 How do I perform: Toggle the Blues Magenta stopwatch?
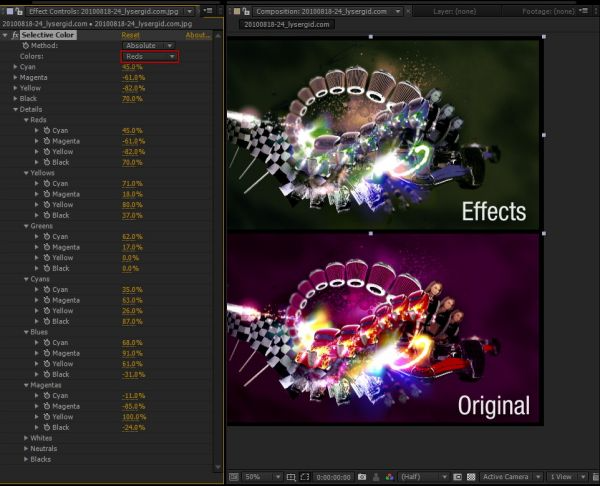[47, 353]
